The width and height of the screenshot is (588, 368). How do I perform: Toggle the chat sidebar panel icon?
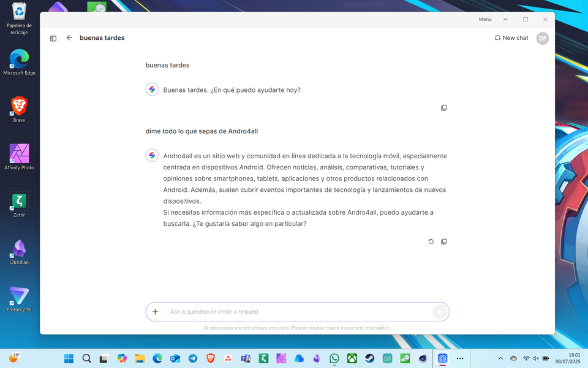tap(53, 38)
